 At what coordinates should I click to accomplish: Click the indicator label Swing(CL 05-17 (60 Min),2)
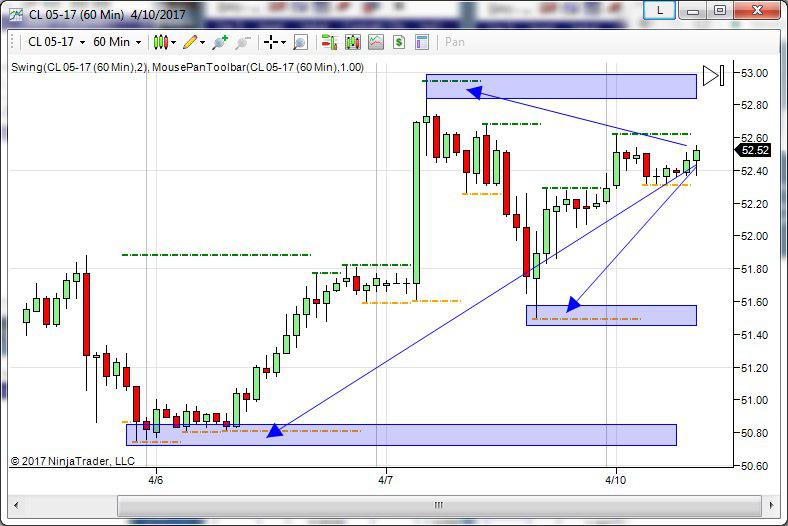pos(79,67)
